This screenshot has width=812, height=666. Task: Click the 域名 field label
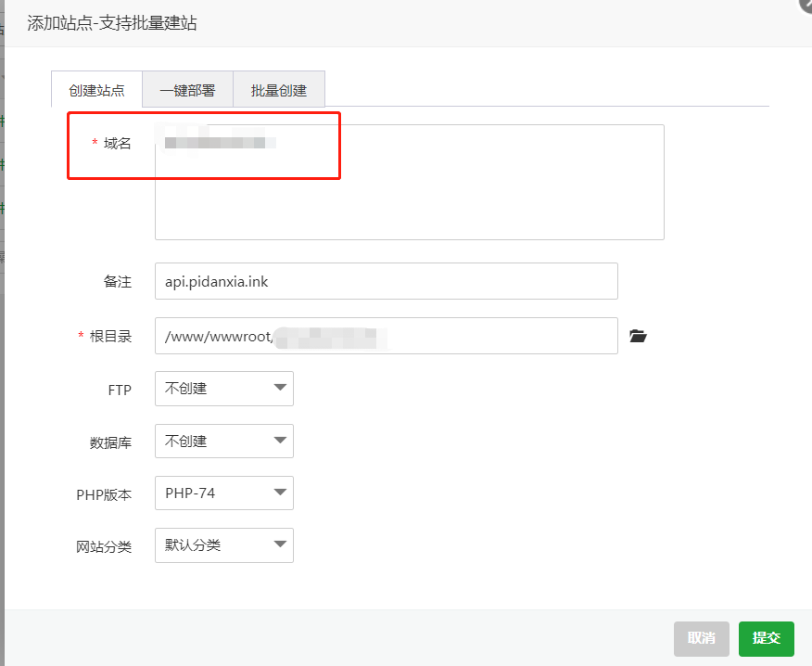[117, 144]
